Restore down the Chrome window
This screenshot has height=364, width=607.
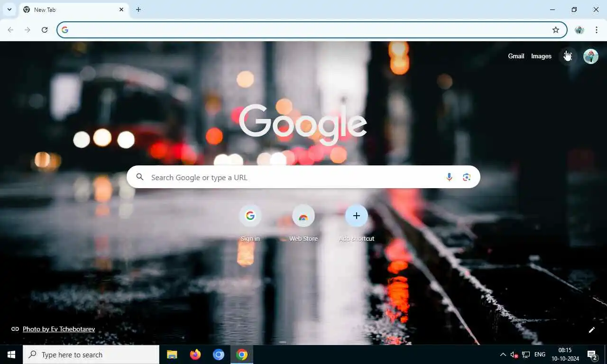574,9
